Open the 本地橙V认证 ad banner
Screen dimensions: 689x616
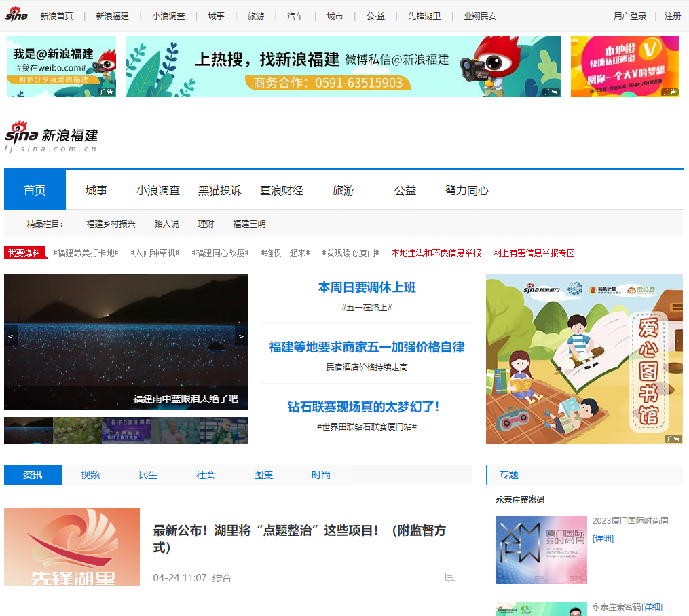pos(625,67)
